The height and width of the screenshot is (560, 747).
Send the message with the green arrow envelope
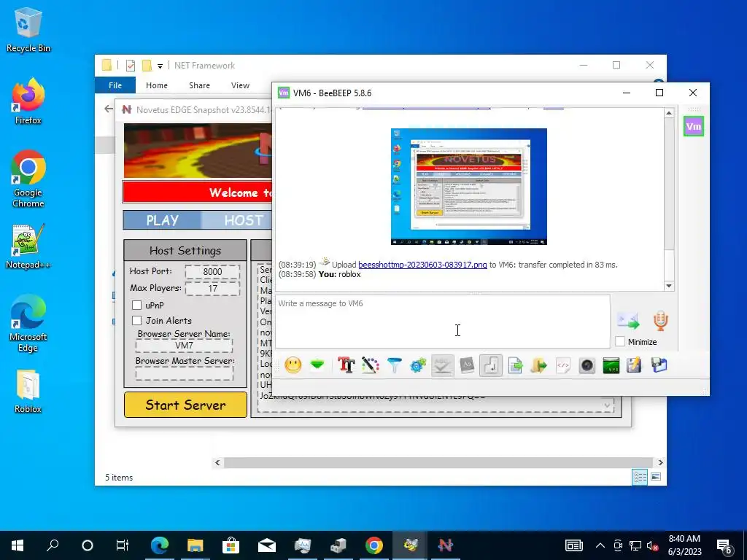click(x=628, y=321)
